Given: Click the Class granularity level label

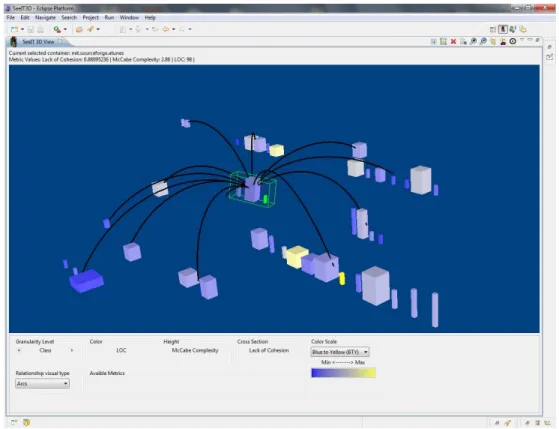Looking at the screenshot, I should [x=45, y=351].
